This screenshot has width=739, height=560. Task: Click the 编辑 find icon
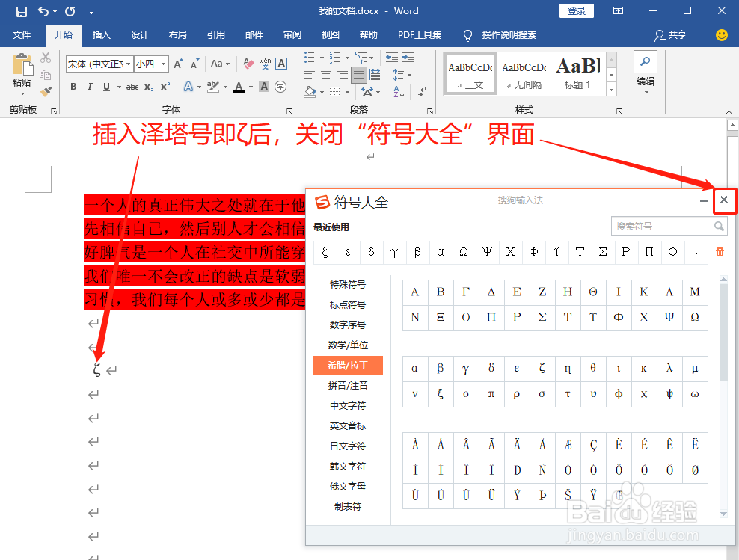[646, 62]
